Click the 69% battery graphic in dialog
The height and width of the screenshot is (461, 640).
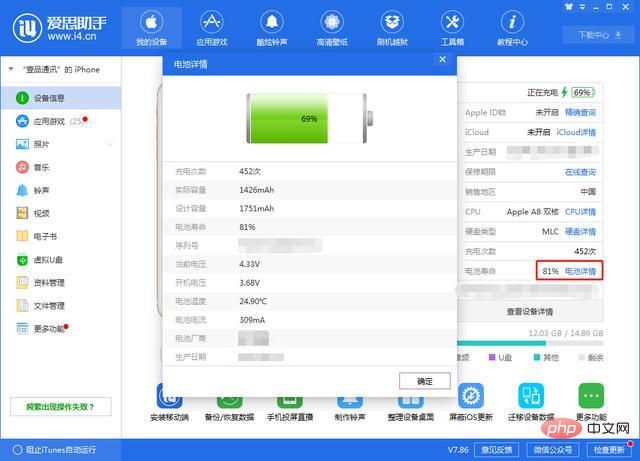click(x=309, y=118)
